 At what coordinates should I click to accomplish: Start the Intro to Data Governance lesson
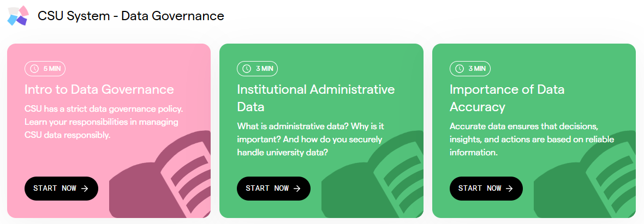(61, 189)
